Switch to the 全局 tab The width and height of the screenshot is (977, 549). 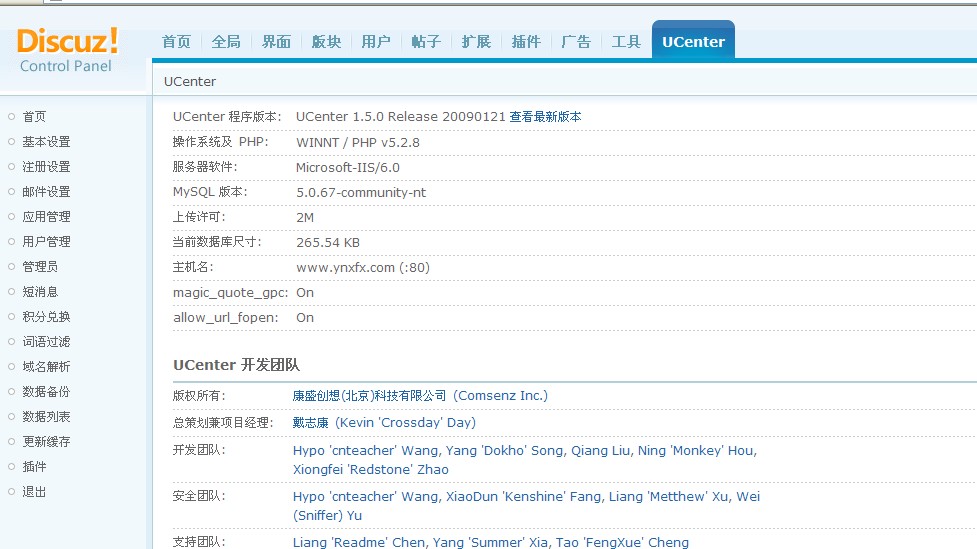point(226,42)
